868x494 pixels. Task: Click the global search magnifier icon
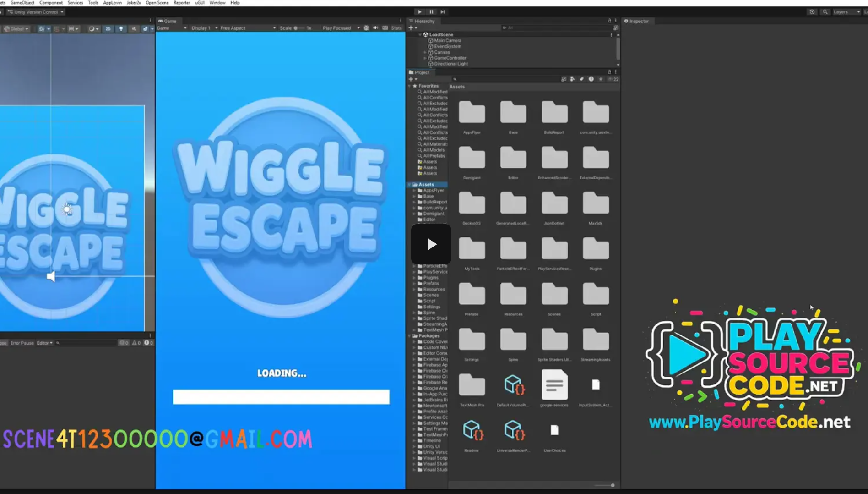[825, 12]
